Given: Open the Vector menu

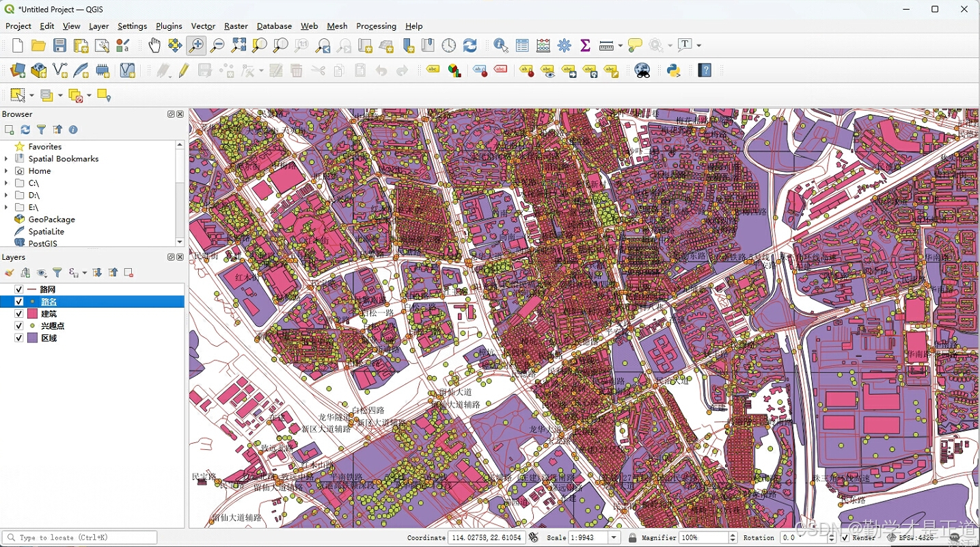Looking at the screenshot, I should [203, 26].
